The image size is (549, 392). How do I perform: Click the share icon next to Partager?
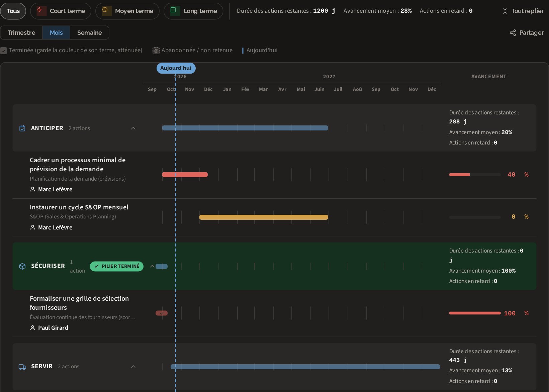tap(513, 33)
